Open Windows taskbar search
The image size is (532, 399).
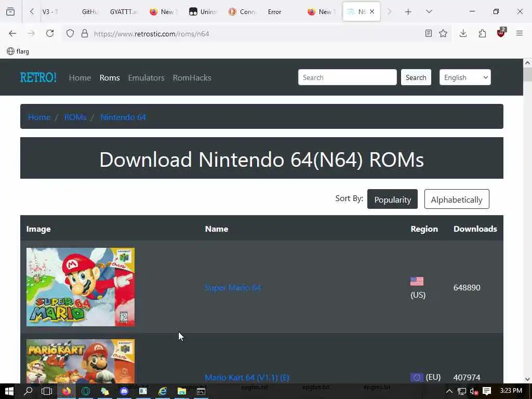coord(28,391)
